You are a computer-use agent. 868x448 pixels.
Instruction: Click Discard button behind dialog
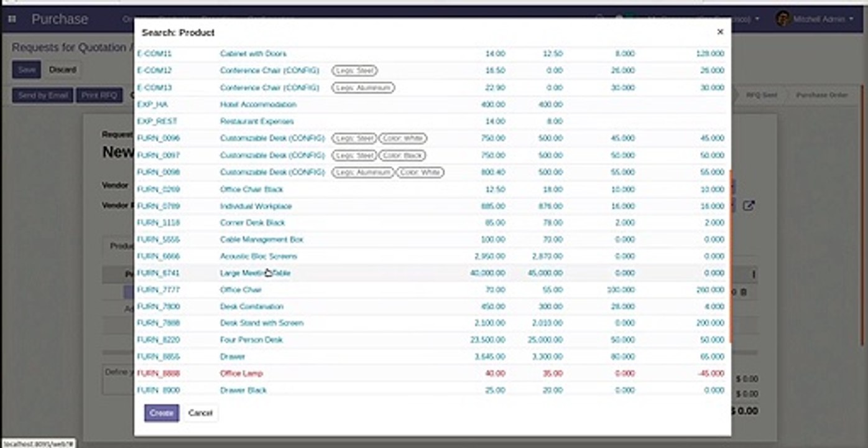(63, 70)
